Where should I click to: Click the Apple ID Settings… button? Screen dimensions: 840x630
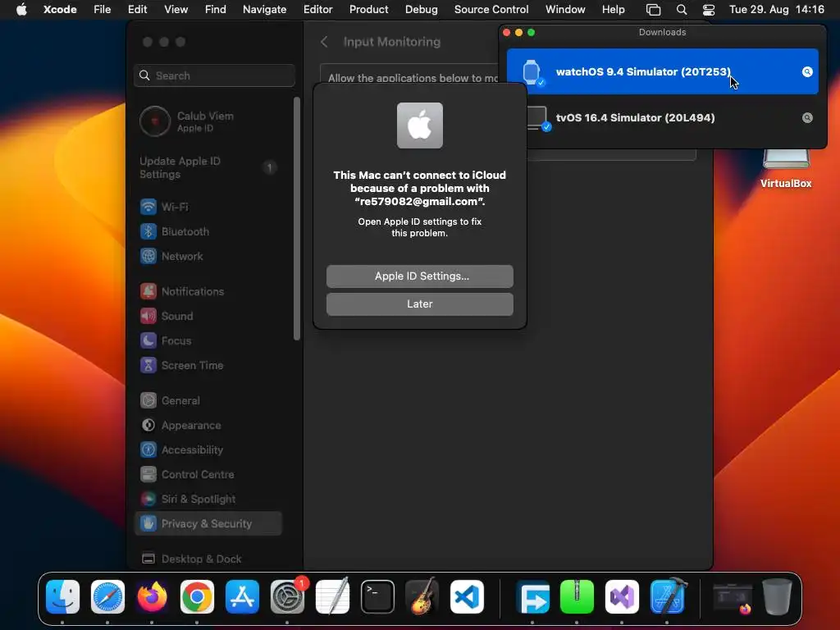click(x=419, y=276)
